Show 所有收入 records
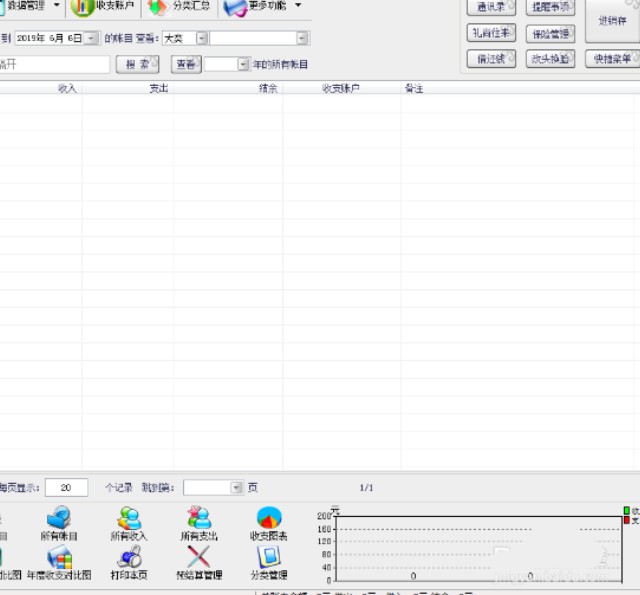The image size is (640, 595). coord(129,522)
